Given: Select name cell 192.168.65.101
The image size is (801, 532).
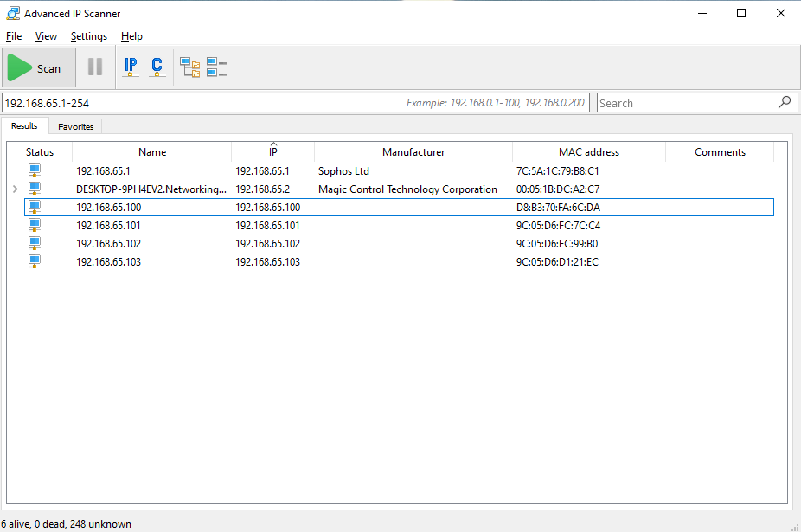Looking at the screenshot, I should pyautogui.click(x=108, y=226).
